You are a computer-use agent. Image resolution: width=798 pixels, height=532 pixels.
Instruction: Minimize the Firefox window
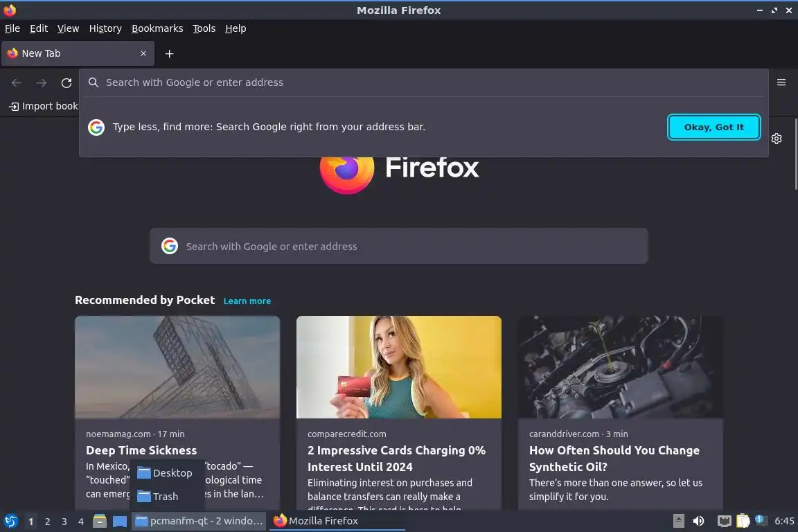point(760,10)
